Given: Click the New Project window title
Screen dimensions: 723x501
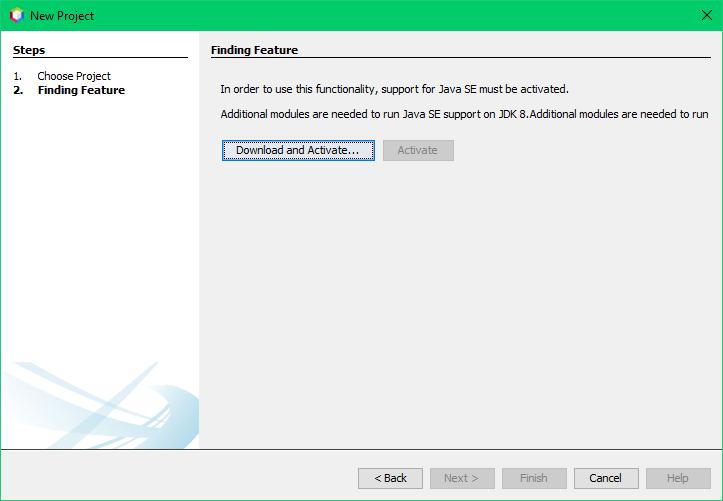Looking at the screenshot, I should tap(62, 16).
